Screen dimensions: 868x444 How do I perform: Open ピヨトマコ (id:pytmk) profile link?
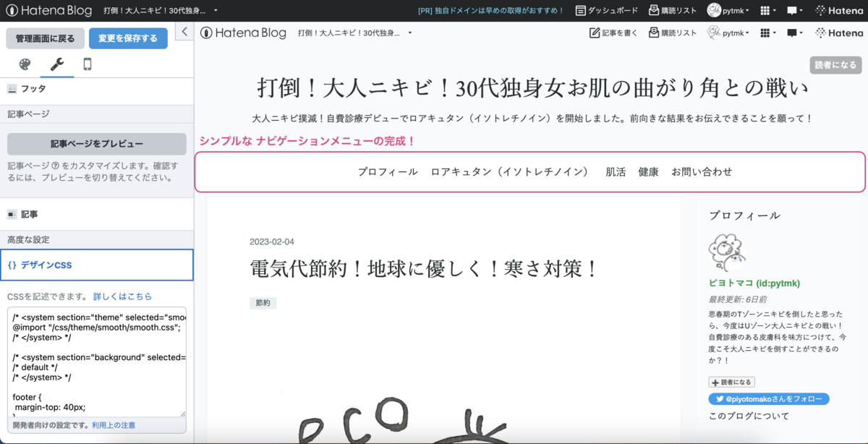coord(754,283)
